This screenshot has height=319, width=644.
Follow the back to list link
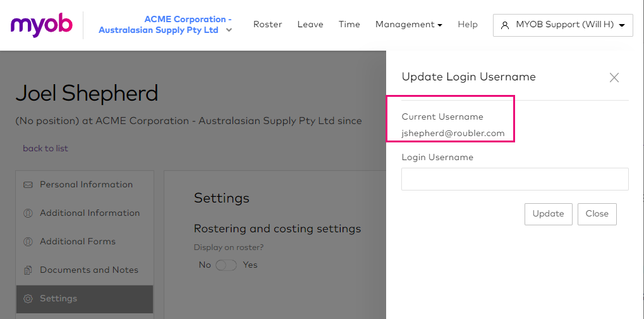pos(46,148)
